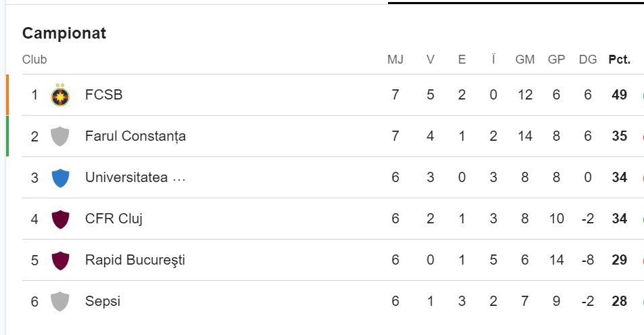Click the MJ column header
The width and height of the screenshot is (644, 335).
pos(395,60)
